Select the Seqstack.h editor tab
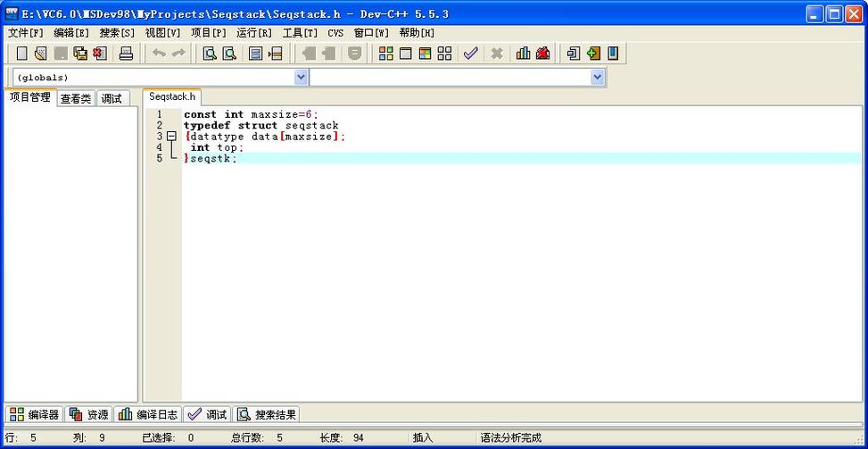This screenshot has height=449, width=868. point(171,96)
